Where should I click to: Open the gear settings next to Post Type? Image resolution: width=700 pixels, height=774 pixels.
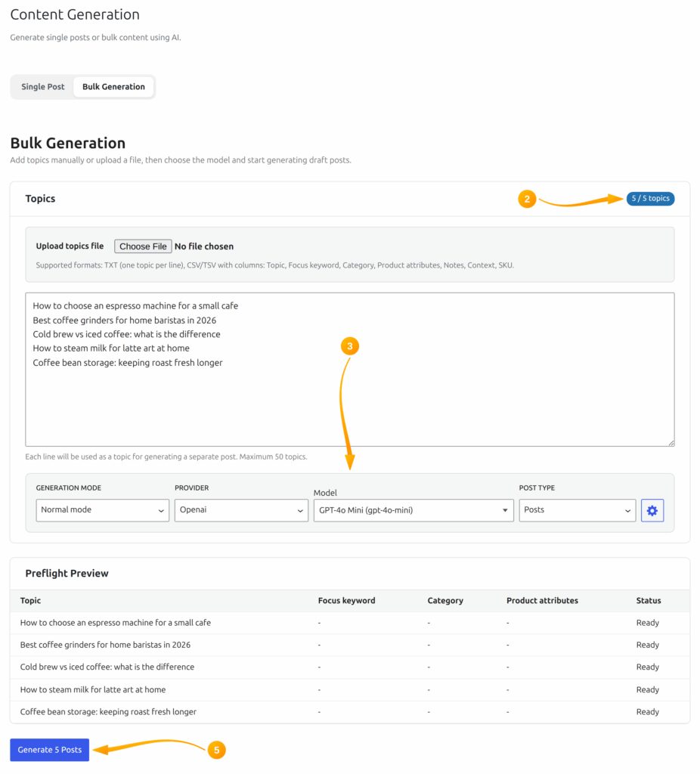tap(652, 510)
